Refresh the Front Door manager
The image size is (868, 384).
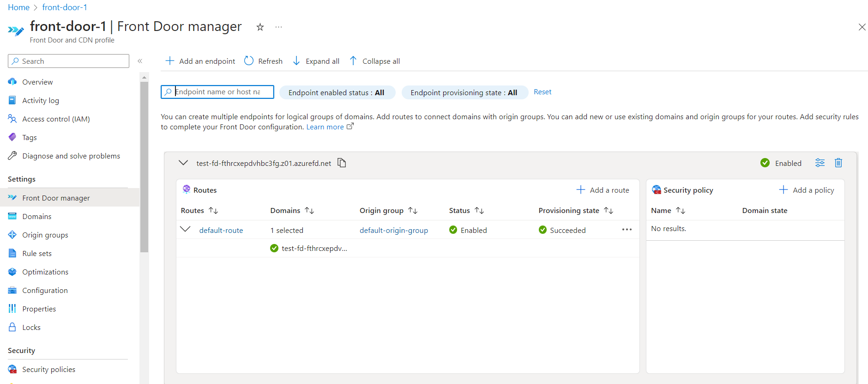coord(263,61)
